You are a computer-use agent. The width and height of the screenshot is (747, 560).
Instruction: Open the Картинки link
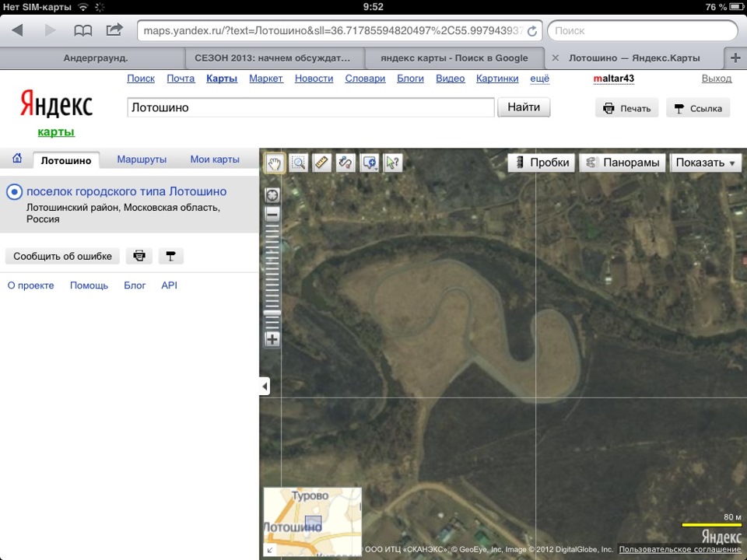pyautogui.click(x=497, y=79)
